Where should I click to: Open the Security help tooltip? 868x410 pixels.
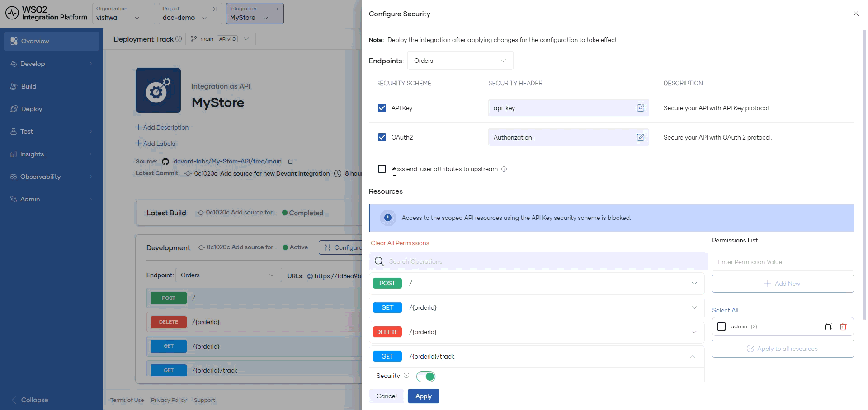point(406,376)
